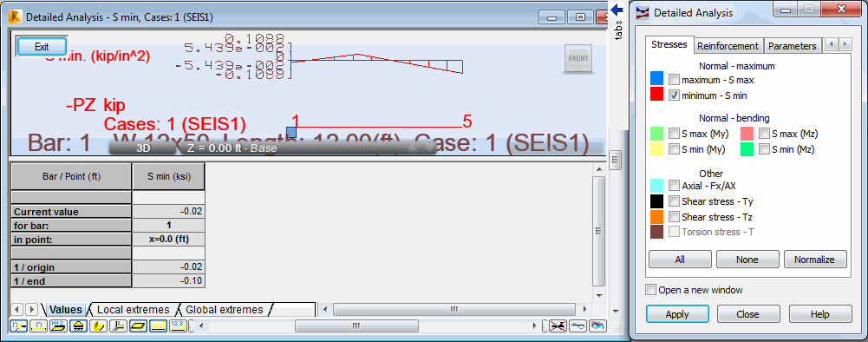Viewport: 868px width, 342px height.
Task: Click the section shapes display icon
Action: (98, 326)
